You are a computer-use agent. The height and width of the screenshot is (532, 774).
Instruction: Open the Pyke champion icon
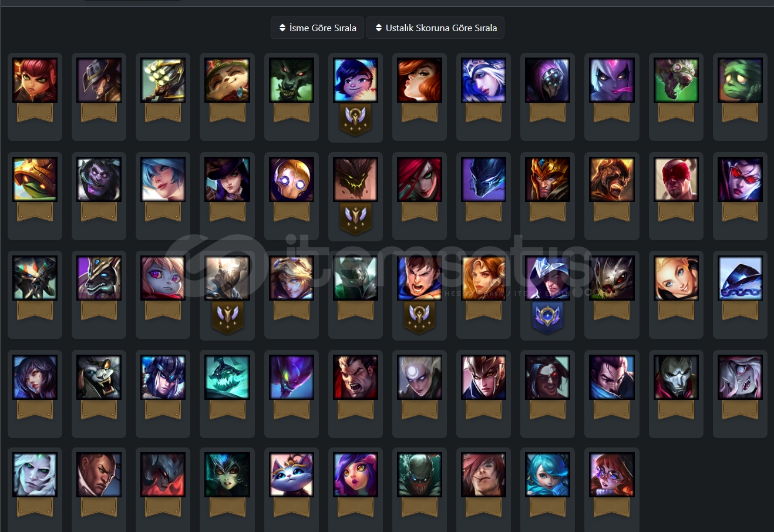(419, 475)
